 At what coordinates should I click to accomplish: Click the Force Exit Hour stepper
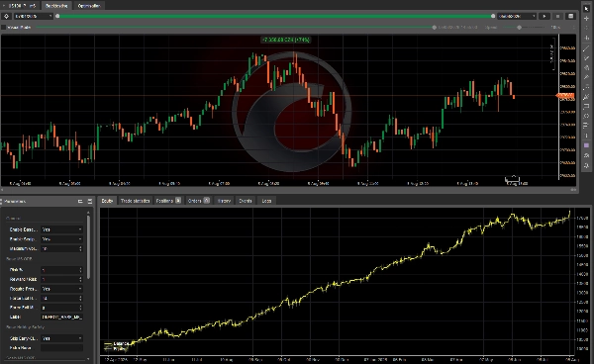coord(80,298)
